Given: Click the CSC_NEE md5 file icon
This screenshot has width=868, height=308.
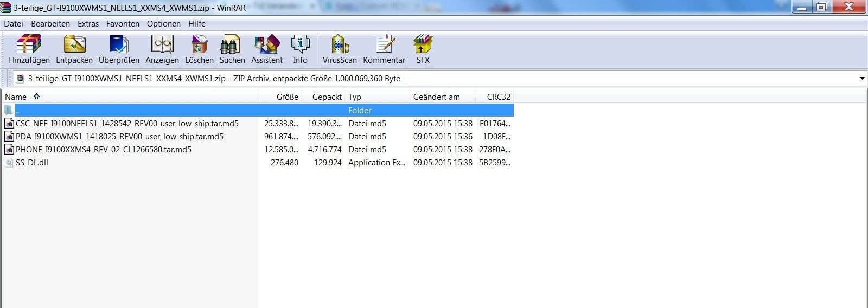Looking at the screenshot, I should 9,124.
